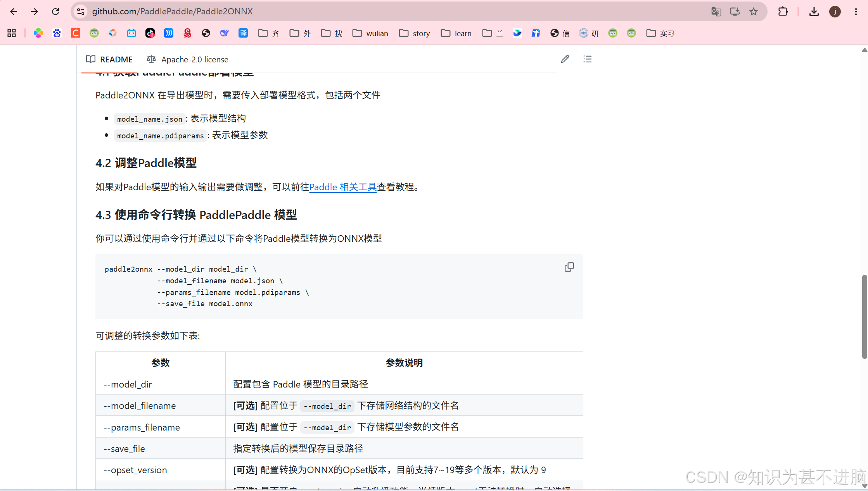Viewport: 868px width, 491px height.
Task: Expand the '兰' bookmark folder
Action: (493, 33)
